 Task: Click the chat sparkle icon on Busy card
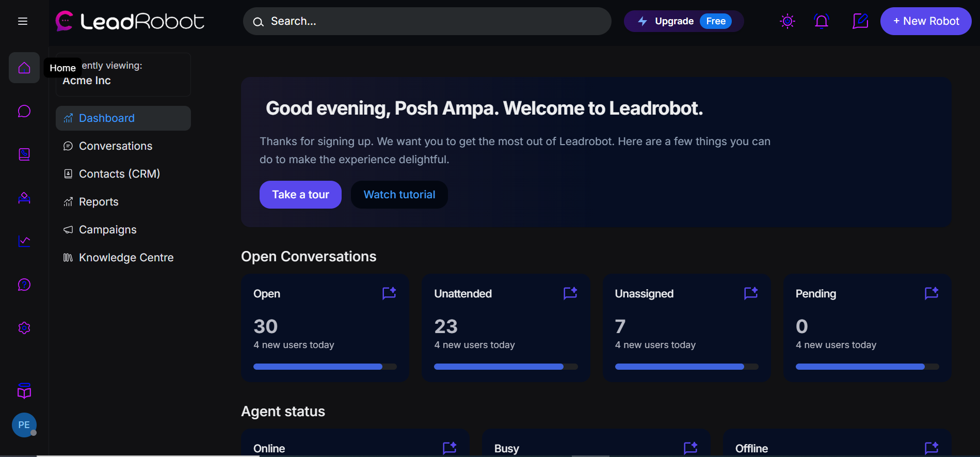(690, 448)
